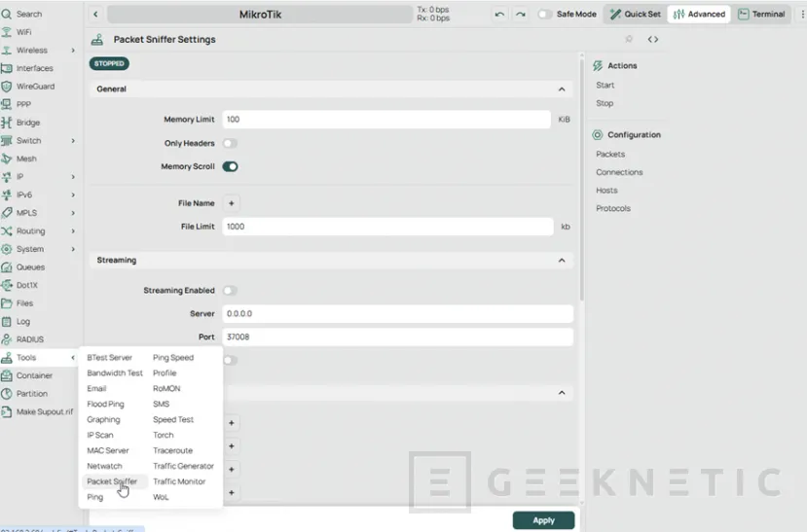This screenshot has height=532, width=807.
Task: Toggle the Safe Mode switch
Action: [545, 15]
